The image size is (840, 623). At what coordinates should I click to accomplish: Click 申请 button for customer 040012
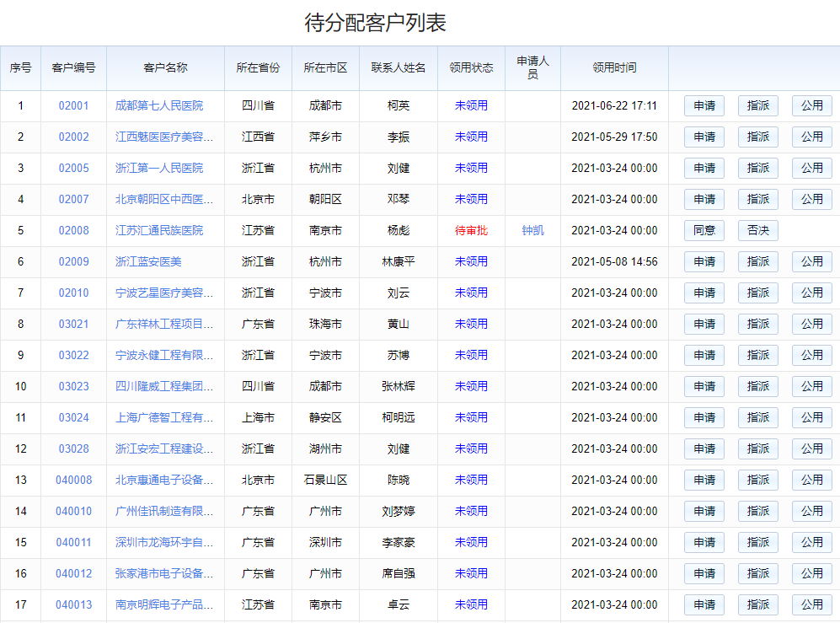click(704, 574)
